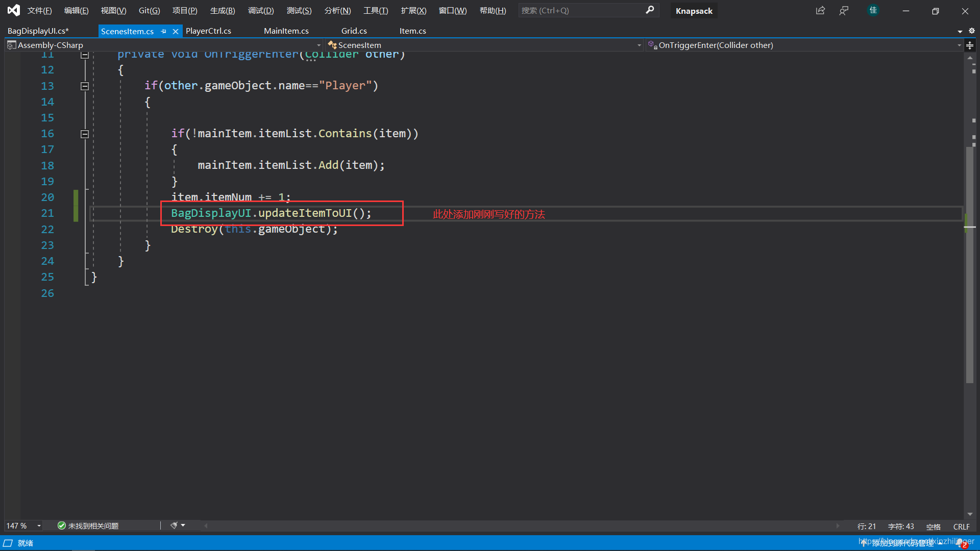Click the horizontal scrollbar left arrow
The height and width of the screenshot is (551, 980).
206,525
